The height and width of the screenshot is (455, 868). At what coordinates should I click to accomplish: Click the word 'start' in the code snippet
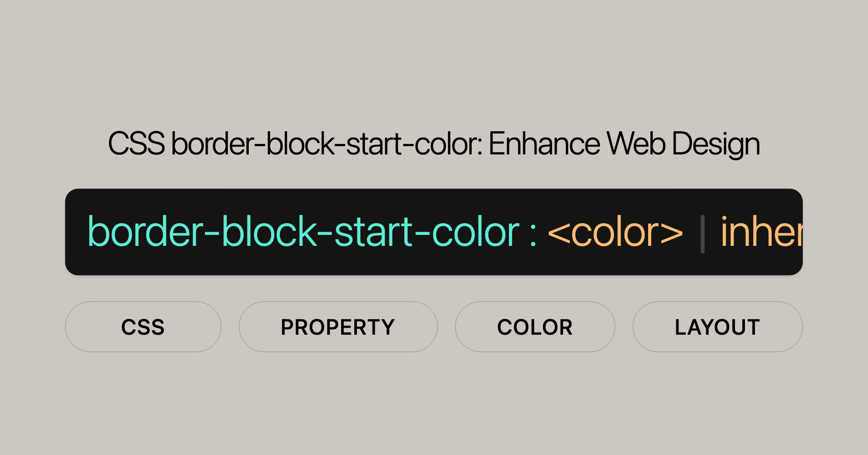pos(373,232)
